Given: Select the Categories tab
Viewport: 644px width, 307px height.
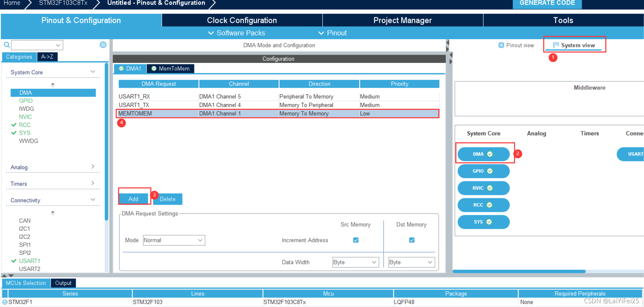Looking at the screenshot, I should pyautogui.click(x=19, y=57).
